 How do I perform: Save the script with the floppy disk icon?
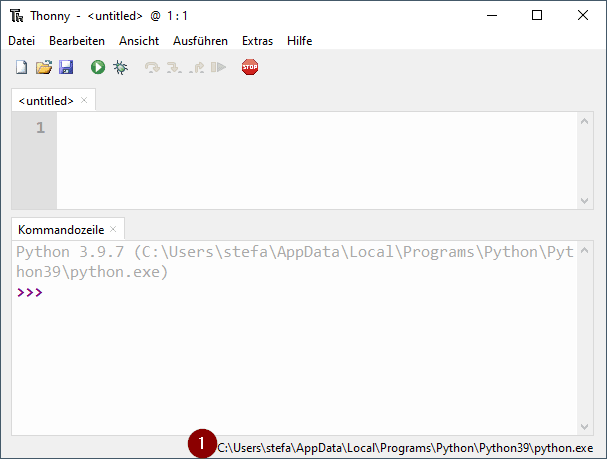pos(66,67)
